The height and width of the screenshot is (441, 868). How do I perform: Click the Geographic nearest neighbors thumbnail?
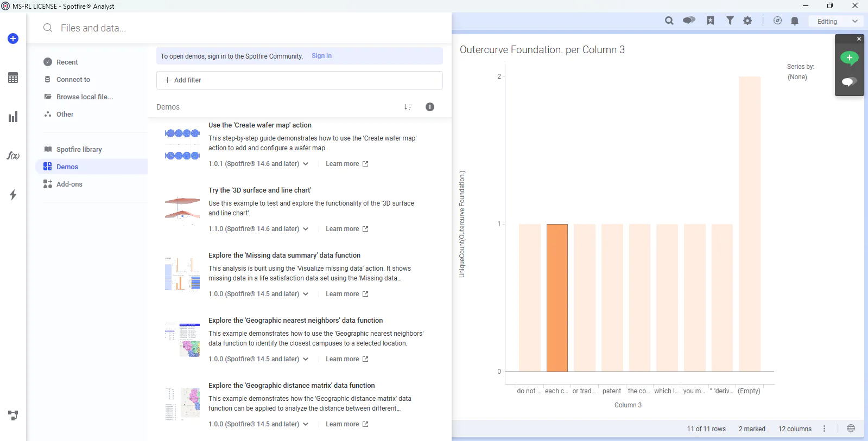(182, 340)
